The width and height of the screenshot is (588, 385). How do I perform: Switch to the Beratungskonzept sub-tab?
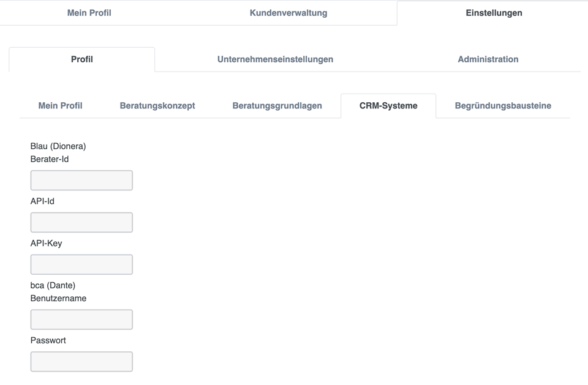coord(157,106)
